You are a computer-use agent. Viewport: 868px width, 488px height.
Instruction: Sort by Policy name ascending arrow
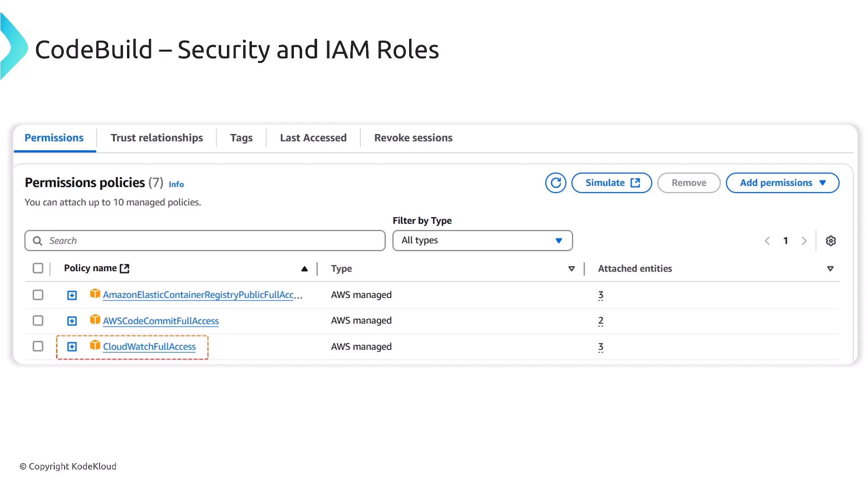tap(304, 269)
